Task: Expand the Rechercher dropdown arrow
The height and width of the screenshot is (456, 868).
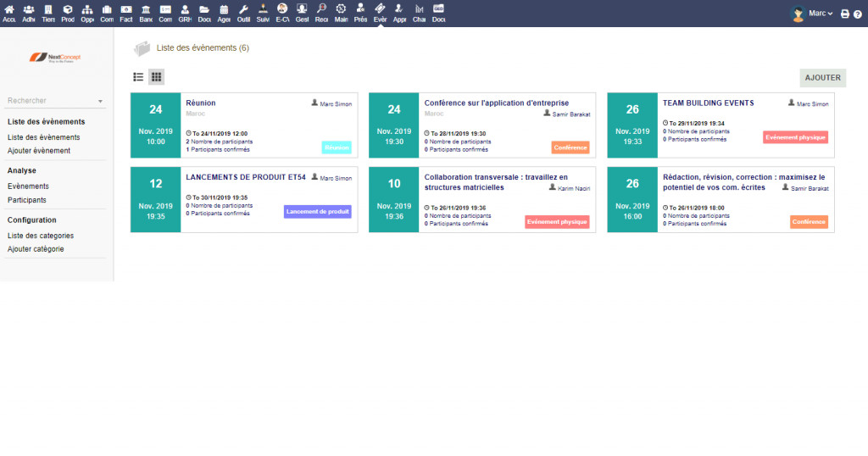Action: pos(100,101)
